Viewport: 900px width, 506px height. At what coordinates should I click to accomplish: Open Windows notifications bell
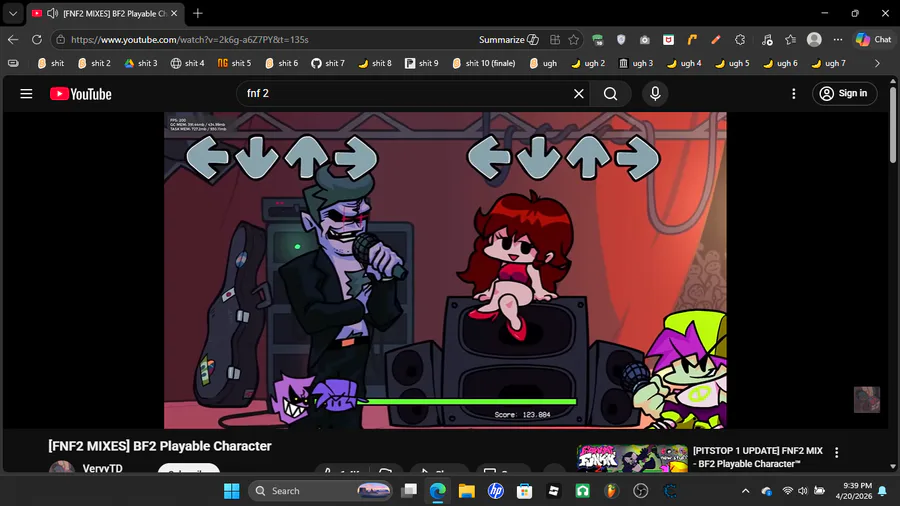[883, 491]
